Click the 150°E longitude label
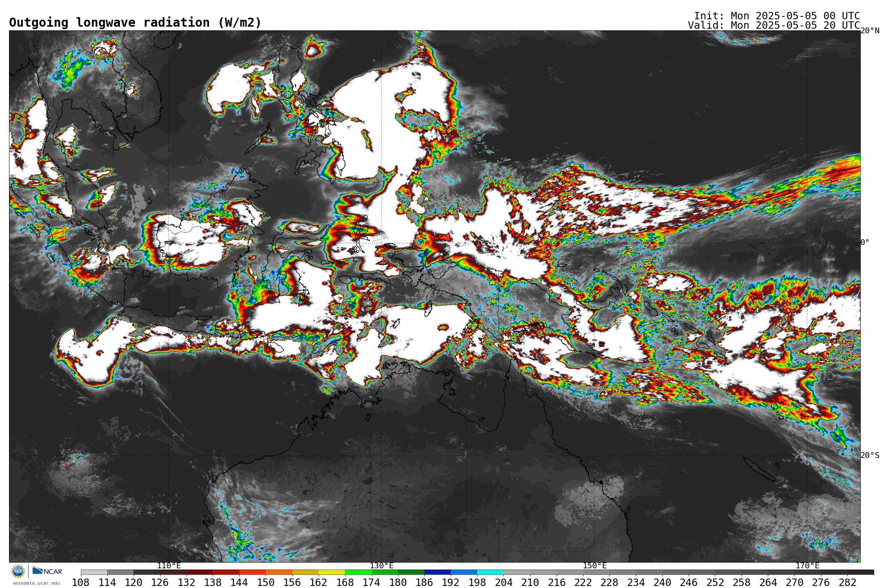 click(595, 565)
